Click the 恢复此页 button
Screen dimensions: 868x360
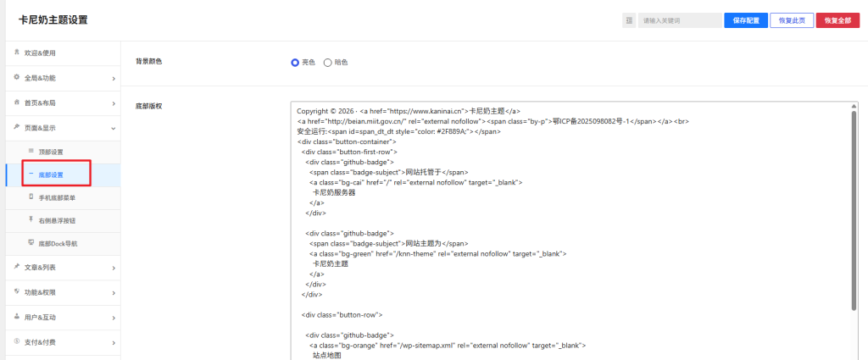pos(792,20)
